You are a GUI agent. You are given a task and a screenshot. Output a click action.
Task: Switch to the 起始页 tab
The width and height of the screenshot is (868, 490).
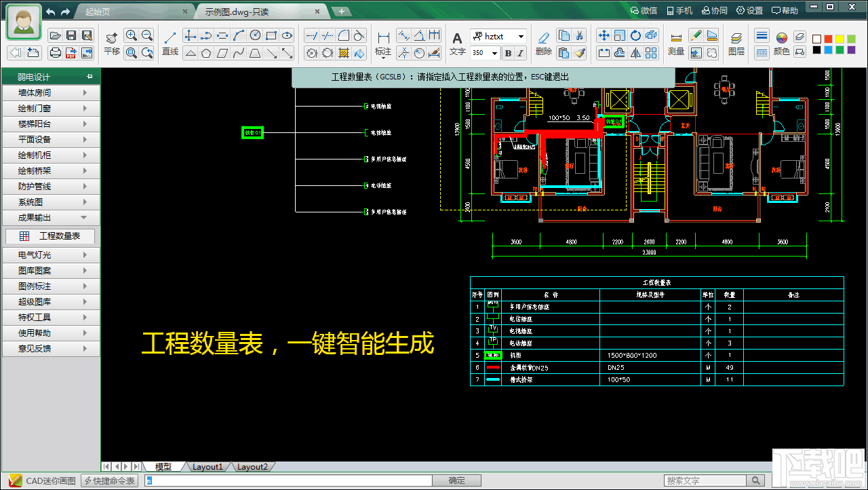tap(98, 11)
